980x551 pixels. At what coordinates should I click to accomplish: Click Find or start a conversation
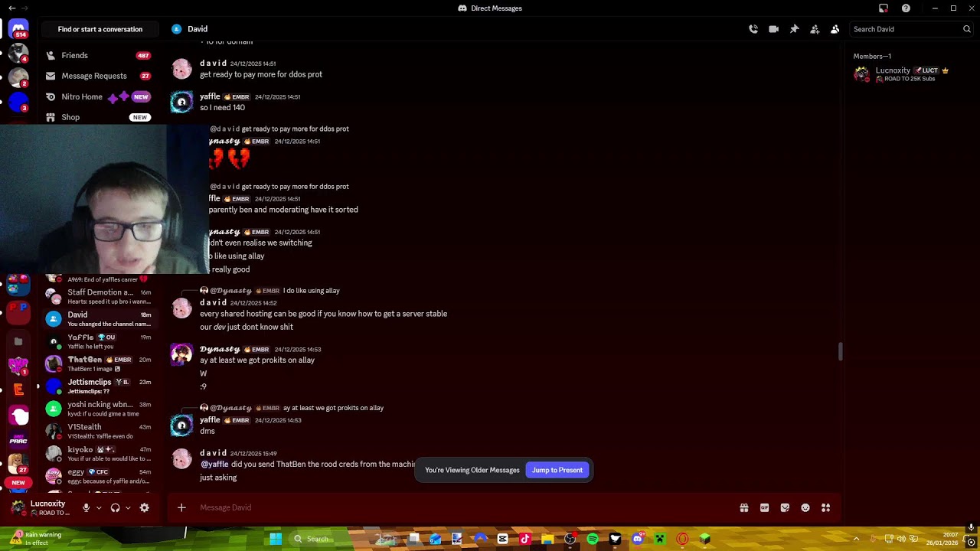(100, 29)
